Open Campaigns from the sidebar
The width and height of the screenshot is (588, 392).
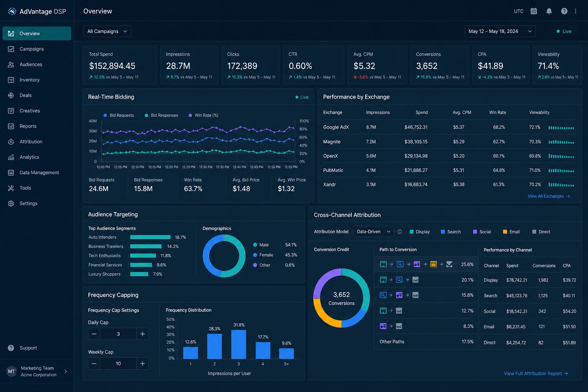(x=37, y=49)
